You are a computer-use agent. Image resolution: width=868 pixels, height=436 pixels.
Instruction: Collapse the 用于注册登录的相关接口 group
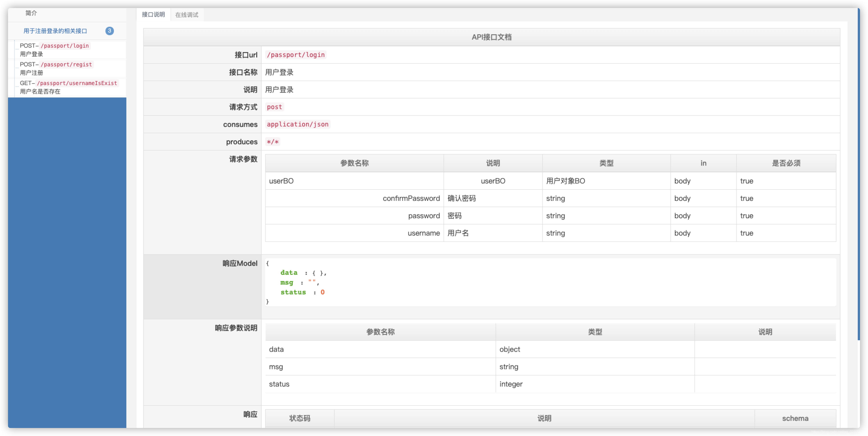tap(55, 31)
